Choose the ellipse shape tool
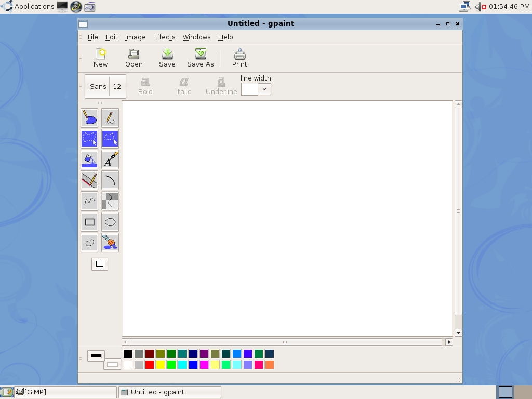This screenshot has height=399, width=532. 110,222
